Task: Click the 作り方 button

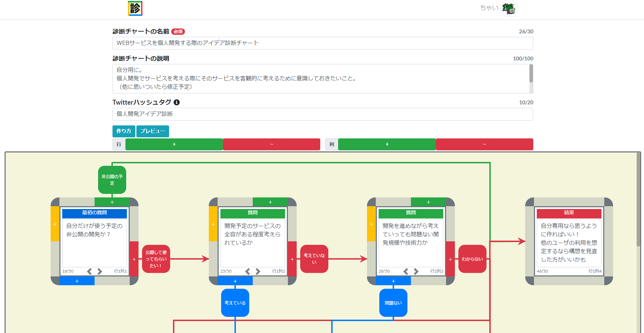Action: coord(123,131)
